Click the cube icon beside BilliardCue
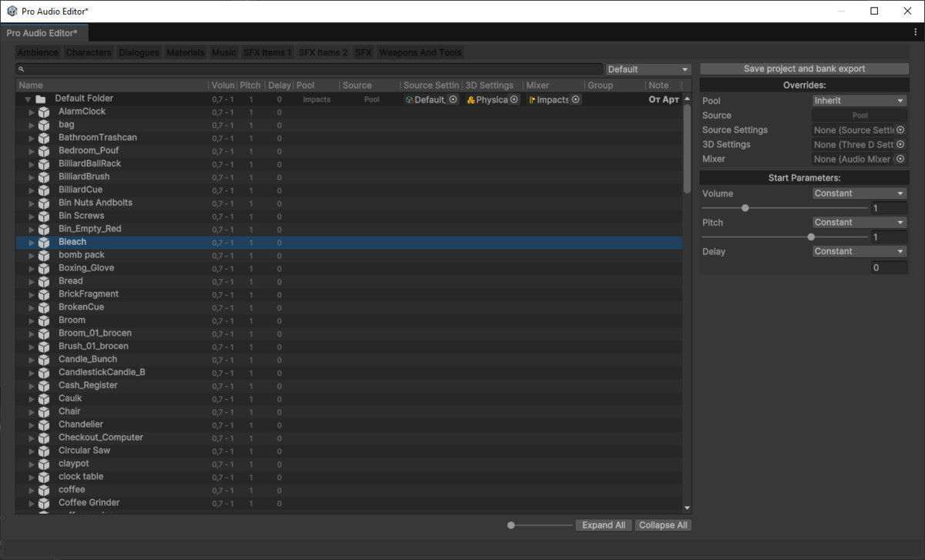 tap(44, 189)
